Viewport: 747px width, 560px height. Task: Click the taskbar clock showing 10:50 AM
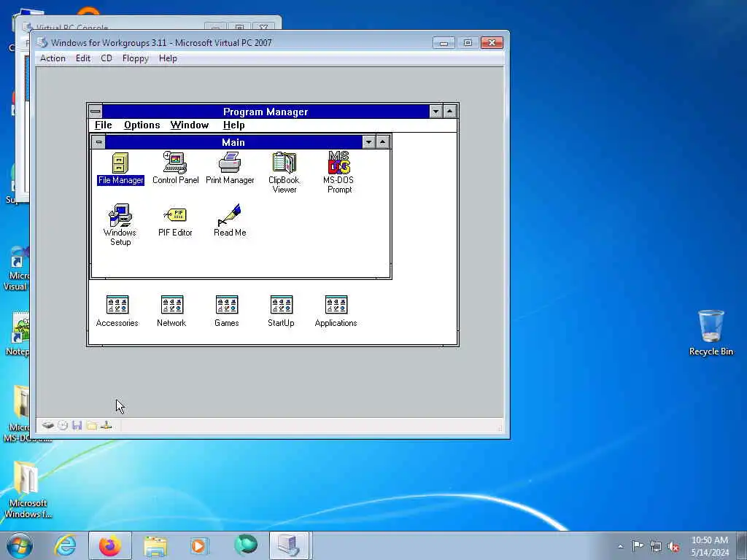[710, 546]
